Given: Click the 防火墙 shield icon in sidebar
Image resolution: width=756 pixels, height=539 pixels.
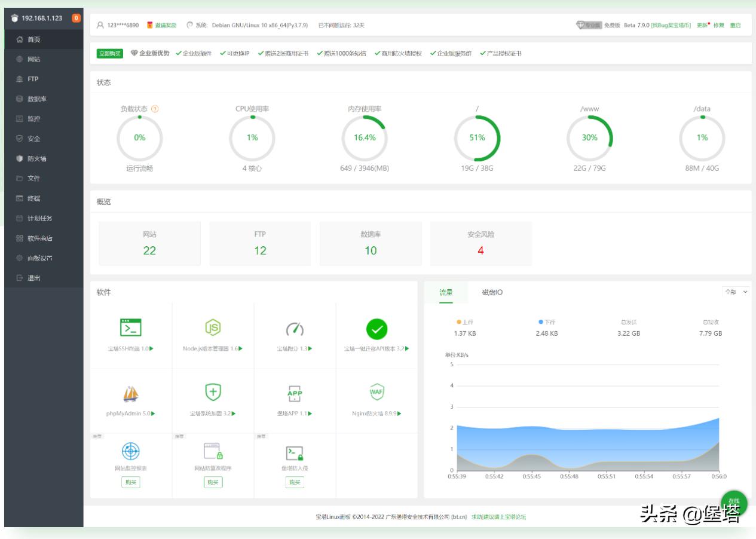Looking at the screenshot, I should (x=20, y=158).
